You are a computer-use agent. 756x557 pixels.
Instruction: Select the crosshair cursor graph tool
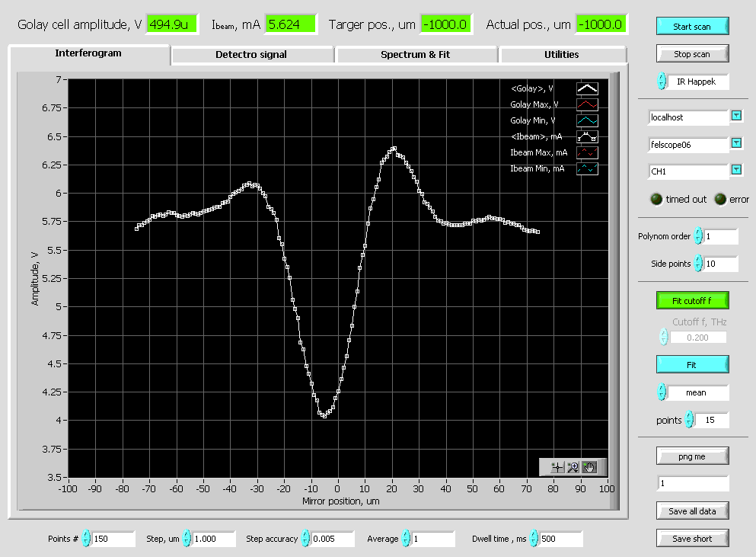pyautogui.click(x=557, y=467)
